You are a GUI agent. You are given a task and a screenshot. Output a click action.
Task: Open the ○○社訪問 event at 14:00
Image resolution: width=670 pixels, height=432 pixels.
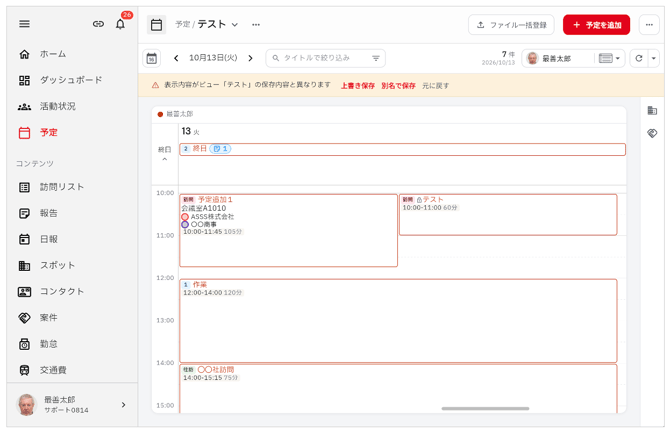click(398, 388)
